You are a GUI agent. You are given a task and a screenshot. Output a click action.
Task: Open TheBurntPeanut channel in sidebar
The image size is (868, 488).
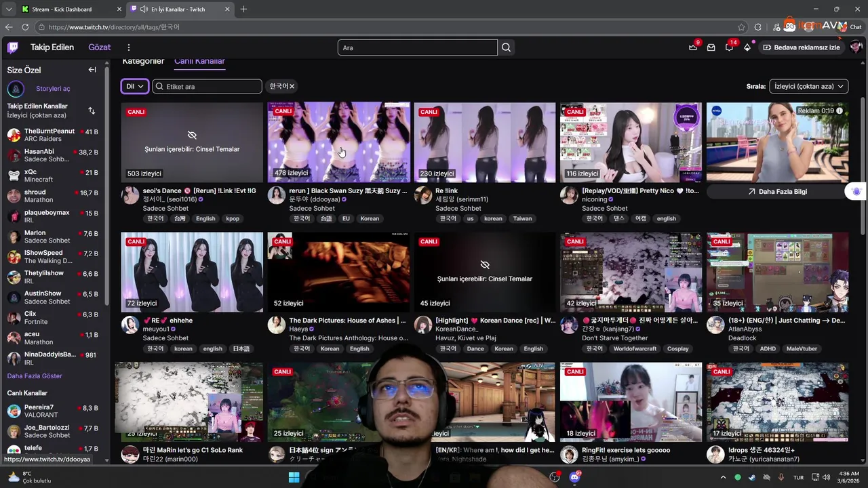pyautogui.click(x=54, y=135)
